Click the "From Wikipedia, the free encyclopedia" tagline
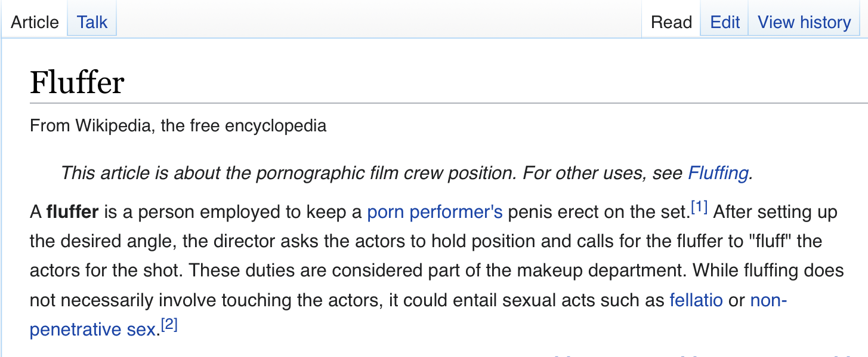Screen dimensions: 868x357 click(178, 126)
